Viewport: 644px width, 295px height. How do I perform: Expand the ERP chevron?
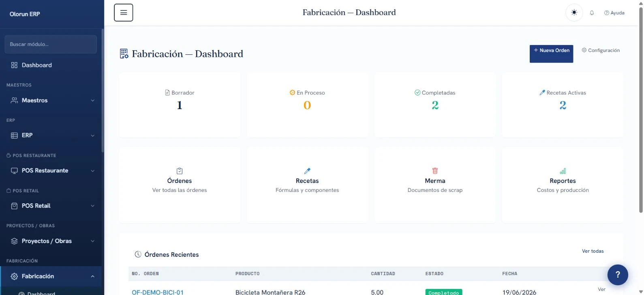tap(92, 136)
